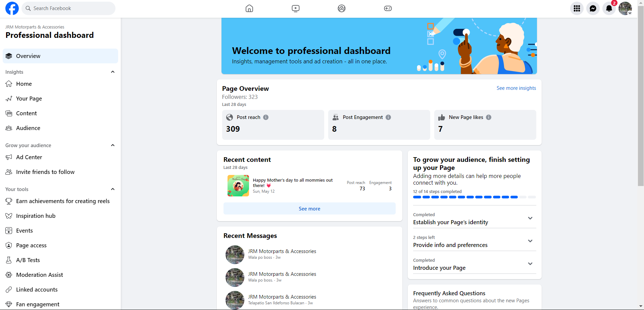The width and height of the screenshot is (644, 310).
Task: Click the Post Engagement card value 8
Action: [334, 129]
